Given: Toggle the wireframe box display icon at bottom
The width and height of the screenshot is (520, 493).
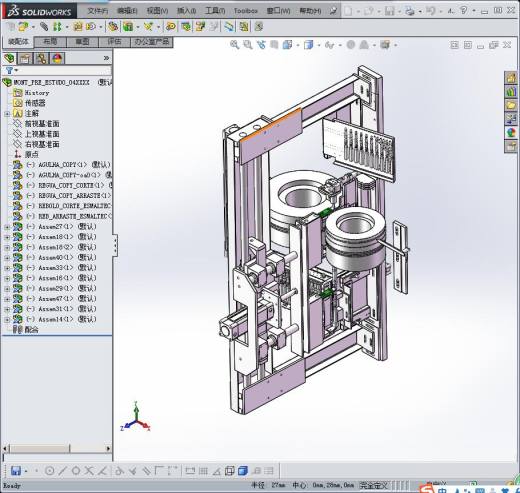Looking at the screenshot, I should tap(230, 471).
